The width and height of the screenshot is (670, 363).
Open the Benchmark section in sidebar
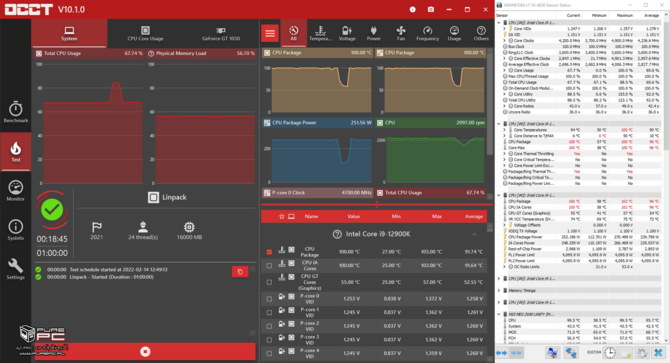(x=16, y=112)
